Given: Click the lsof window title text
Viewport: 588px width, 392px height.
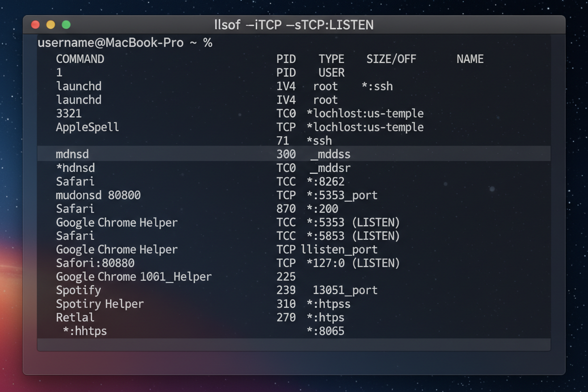Looking at the screenshot, I should coord(294,24).
